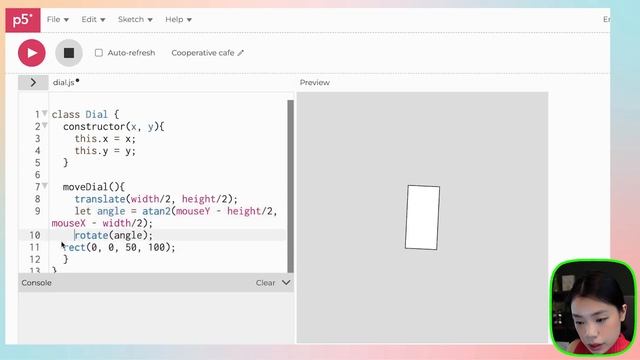Fold the class Dial block at line 1

[x=44, y=113]
